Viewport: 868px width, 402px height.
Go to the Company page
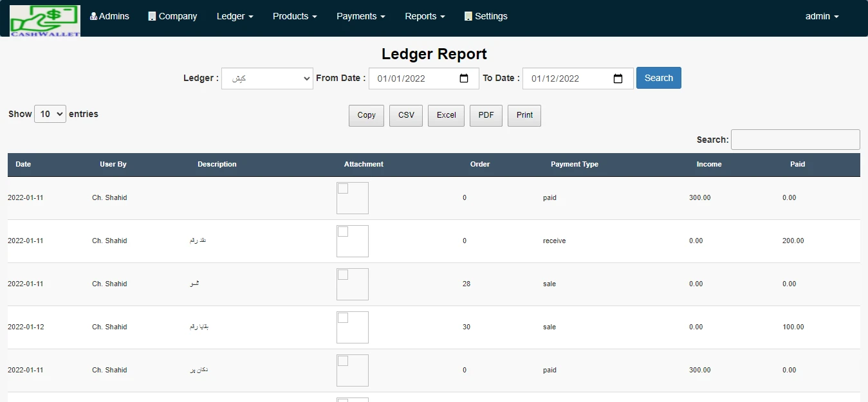172,16
